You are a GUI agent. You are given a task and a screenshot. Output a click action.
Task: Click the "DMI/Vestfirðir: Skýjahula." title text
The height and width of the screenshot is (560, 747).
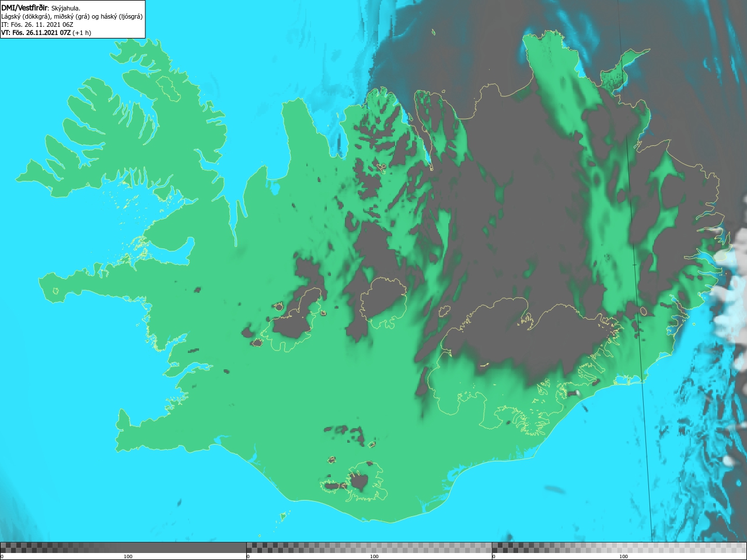[41, 8]
